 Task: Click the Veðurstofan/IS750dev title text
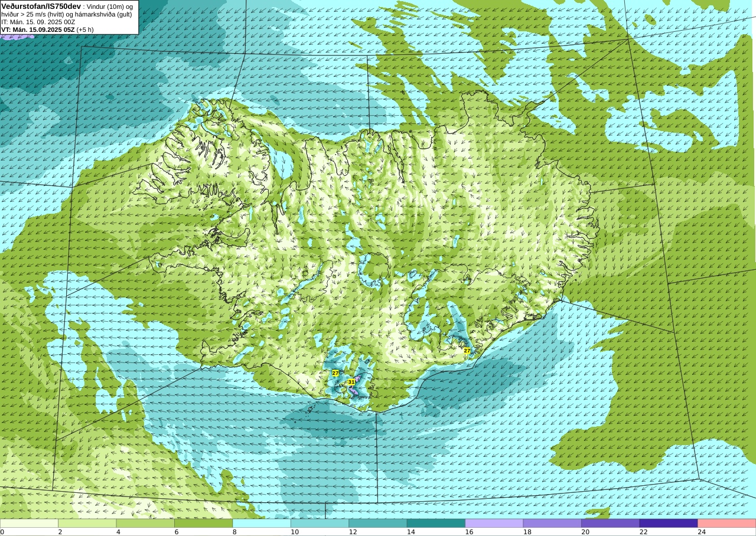coord(41,6)
